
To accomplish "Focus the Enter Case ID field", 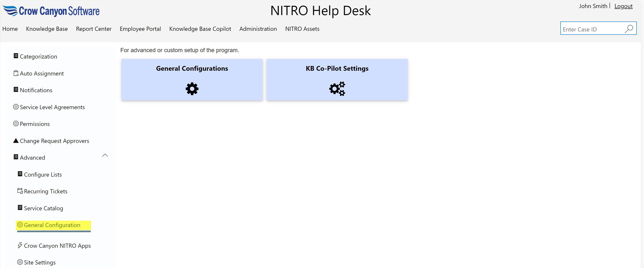I will [591, 29].
